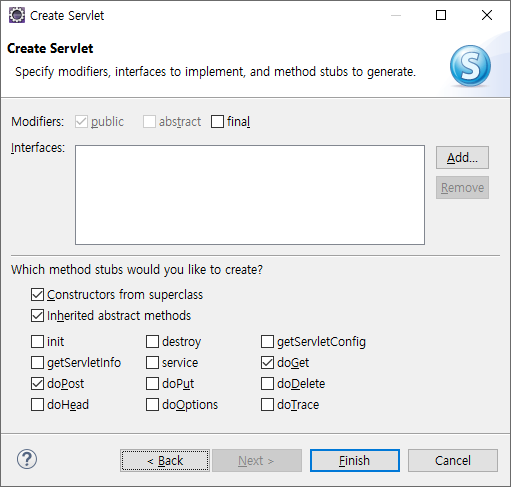Click the help question mark icon
The height and width of the screenshot is (487, 511).
[x=27, y=459]
